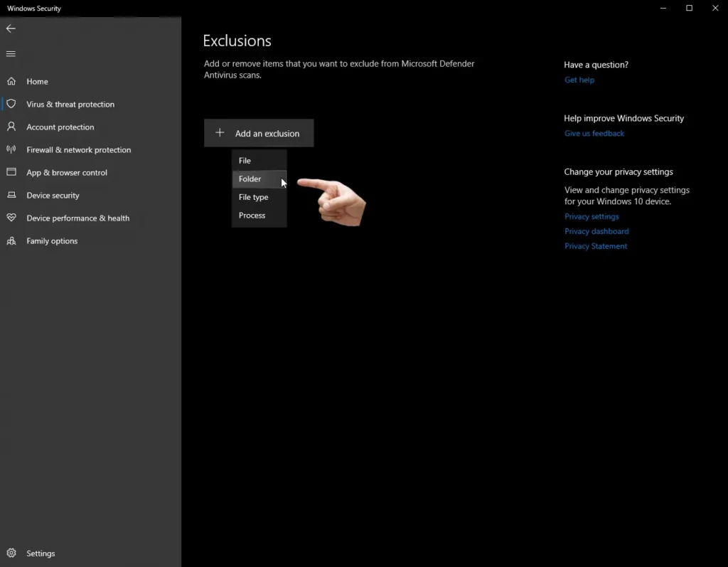Go to Home in the sidebar
Screen dimensions: 728x567
click(37, 81)
